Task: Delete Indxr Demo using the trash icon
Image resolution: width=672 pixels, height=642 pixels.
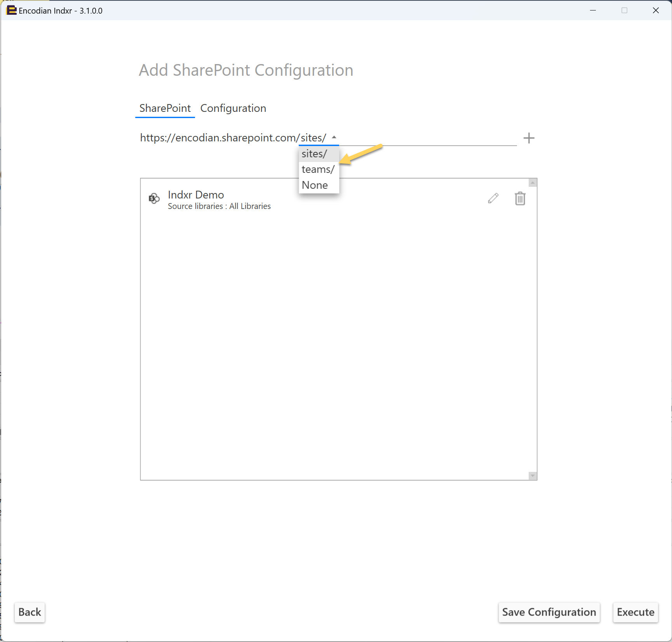Action: 520,198
